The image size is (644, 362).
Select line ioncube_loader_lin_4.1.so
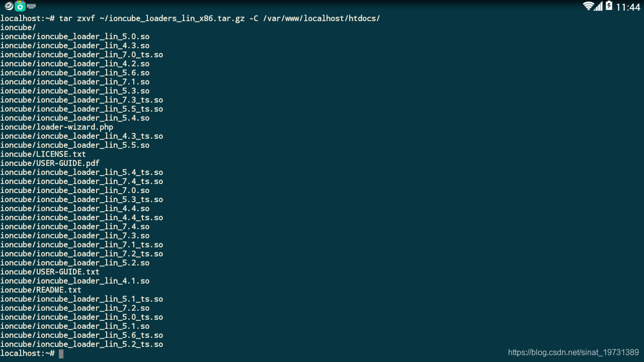74,281
